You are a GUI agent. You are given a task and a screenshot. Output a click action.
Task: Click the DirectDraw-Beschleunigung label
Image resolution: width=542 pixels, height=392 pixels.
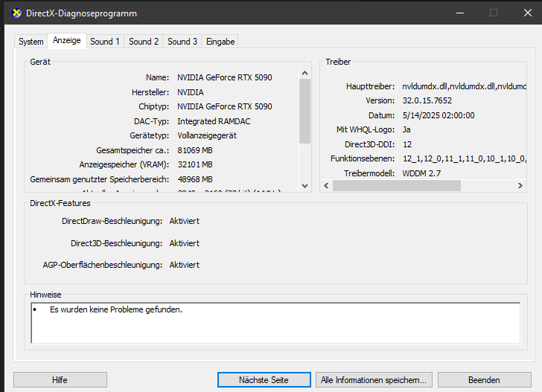[x=112, y=221]
